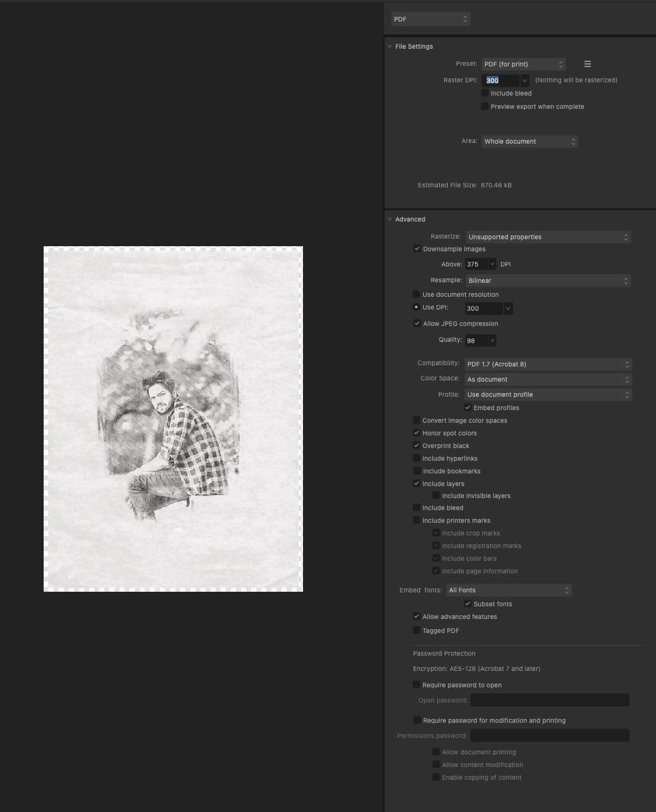This screenshot has height=812, width=656.
Task: Open the Resample Bilinear dropdown
Action: point(548,280)
